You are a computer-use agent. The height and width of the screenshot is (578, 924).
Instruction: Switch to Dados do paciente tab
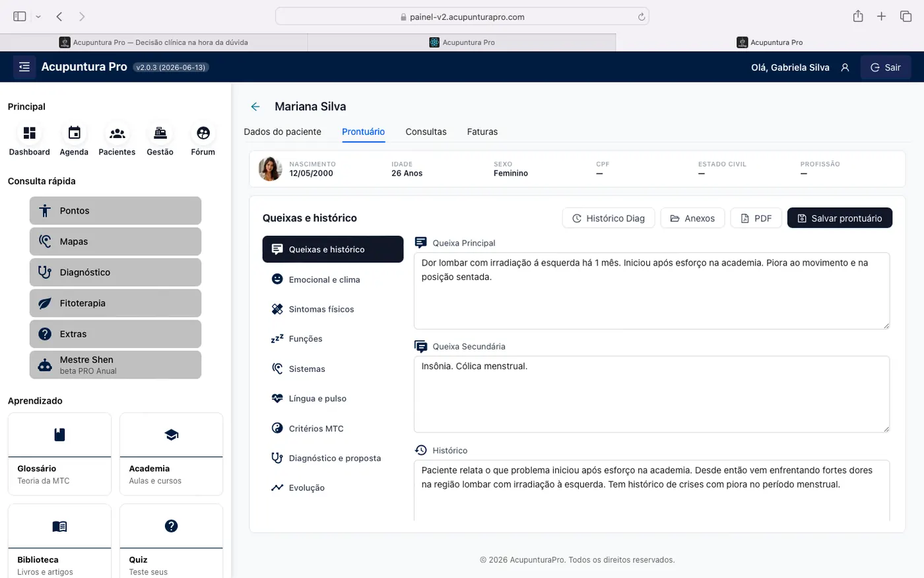pos(282,131)
